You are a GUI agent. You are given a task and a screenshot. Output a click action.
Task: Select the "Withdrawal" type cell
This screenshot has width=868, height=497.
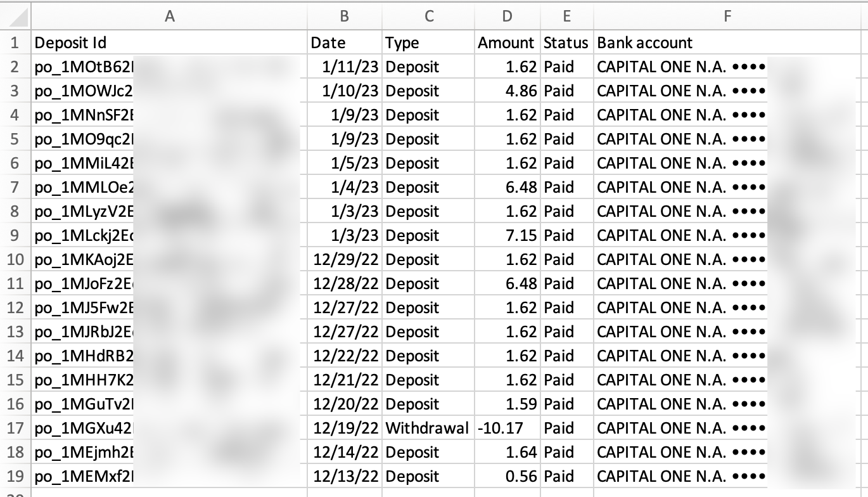[x=428, y=429]
